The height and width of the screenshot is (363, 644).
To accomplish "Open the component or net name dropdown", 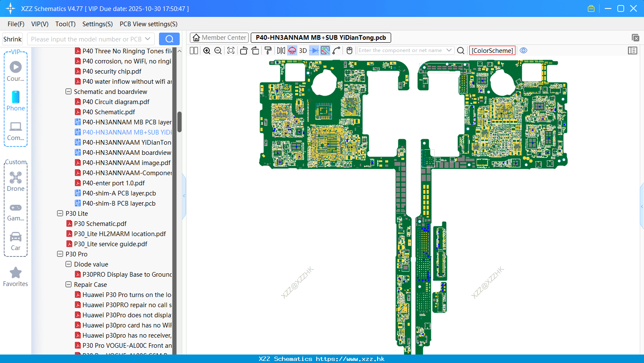I will [449, 50].
